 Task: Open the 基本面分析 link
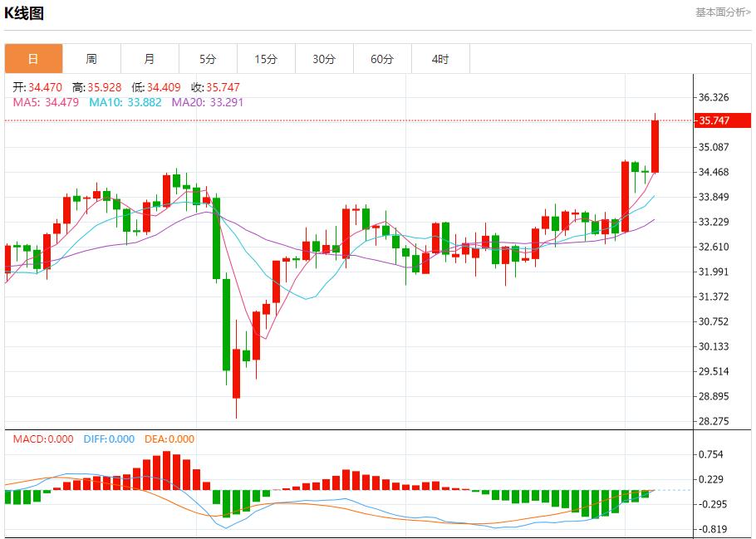(722, 12)
